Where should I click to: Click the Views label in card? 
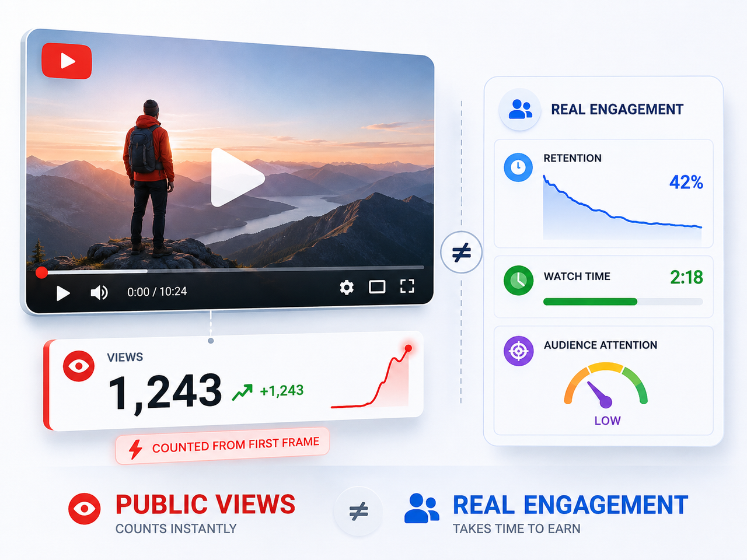(x=125, y=357)
